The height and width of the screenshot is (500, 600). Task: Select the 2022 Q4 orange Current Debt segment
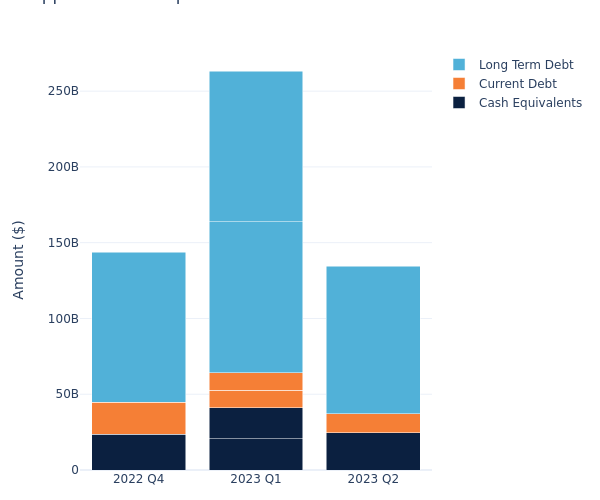coord(138,418)
